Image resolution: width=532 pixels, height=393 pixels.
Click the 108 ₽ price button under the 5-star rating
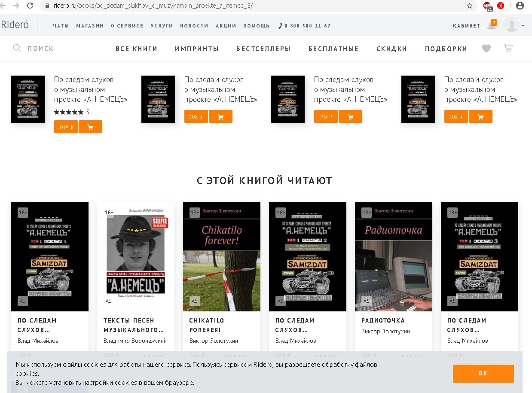[x=66, y=127]
